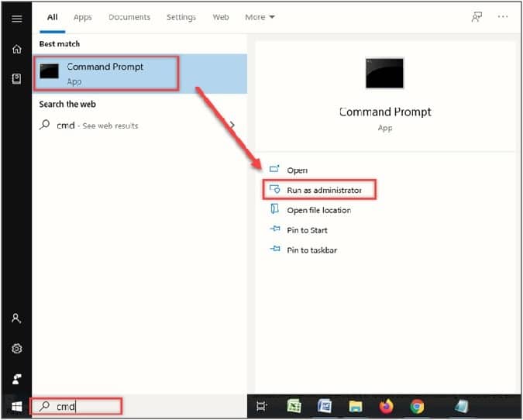Expand web results chevron arrow
Image resolution: width=523 pixels, height=420 pixels.
(x=232, y=125)
